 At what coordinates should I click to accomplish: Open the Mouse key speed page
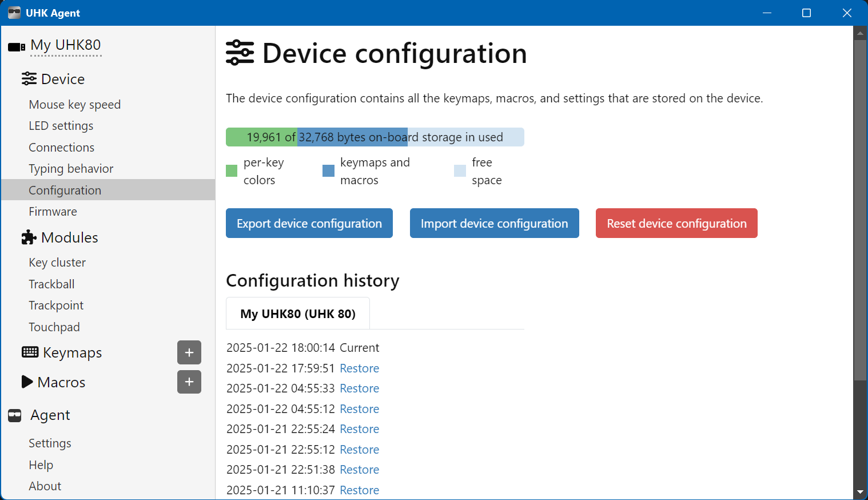75,105
